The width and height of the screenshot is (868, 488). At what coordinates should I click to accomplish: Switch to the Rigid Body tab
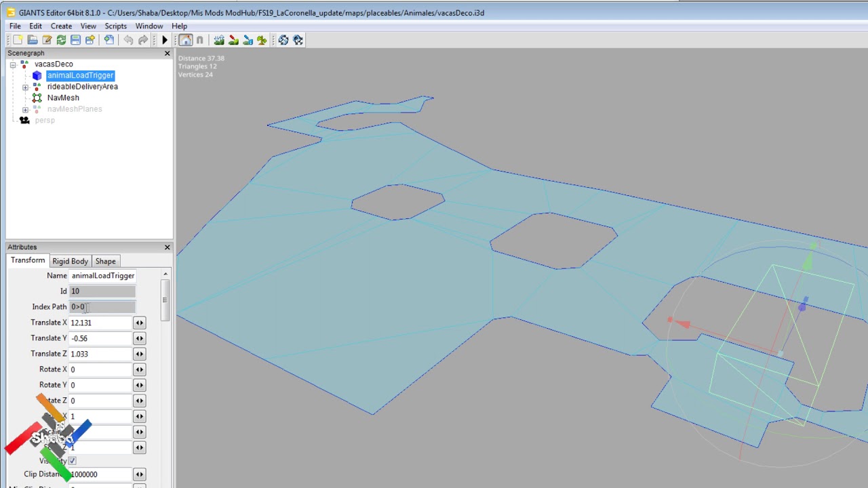(70, 261)
